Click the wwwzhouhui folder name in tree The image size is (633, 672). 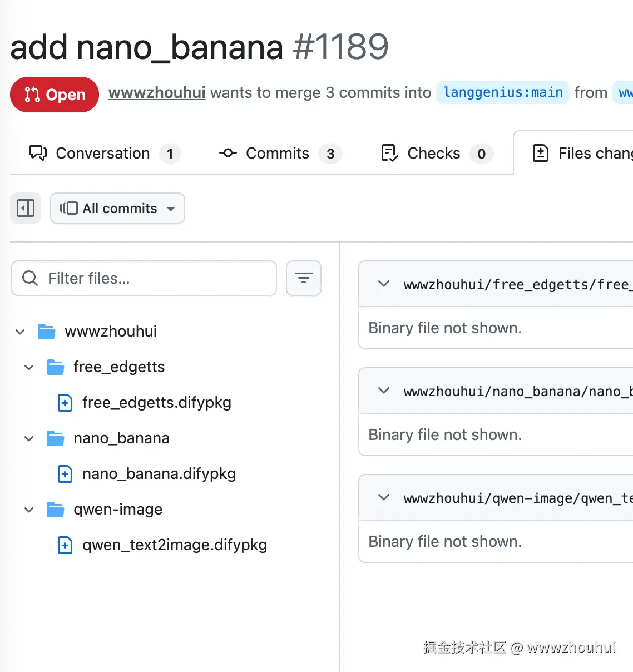click(x=111, y=332)
